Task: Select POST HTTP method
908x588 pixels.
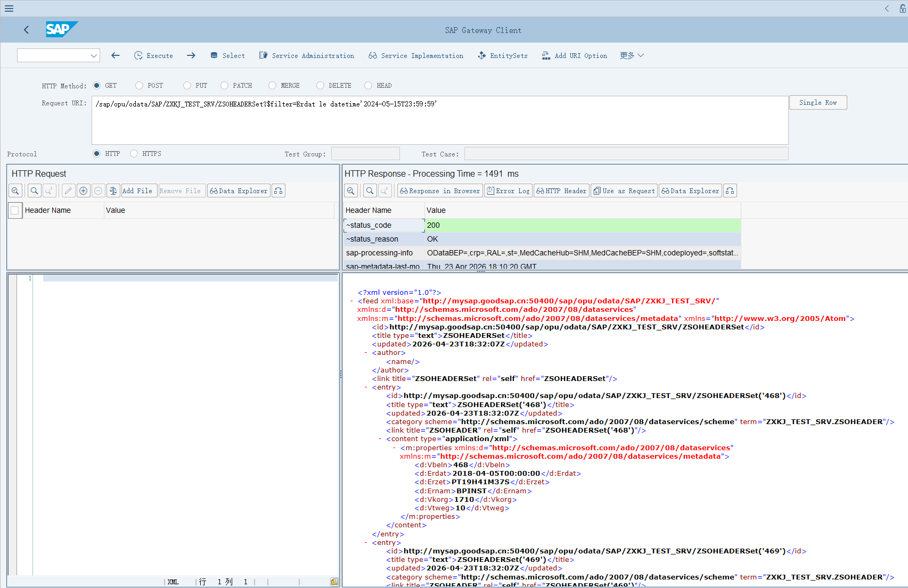Action: point(139,85)
